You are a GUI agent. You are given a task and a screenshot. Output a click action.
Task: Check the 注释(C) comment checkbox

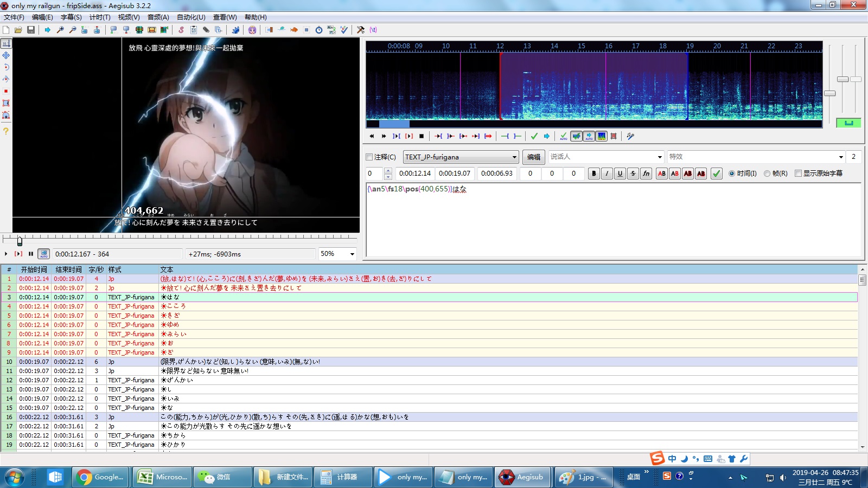pos(369,157)
